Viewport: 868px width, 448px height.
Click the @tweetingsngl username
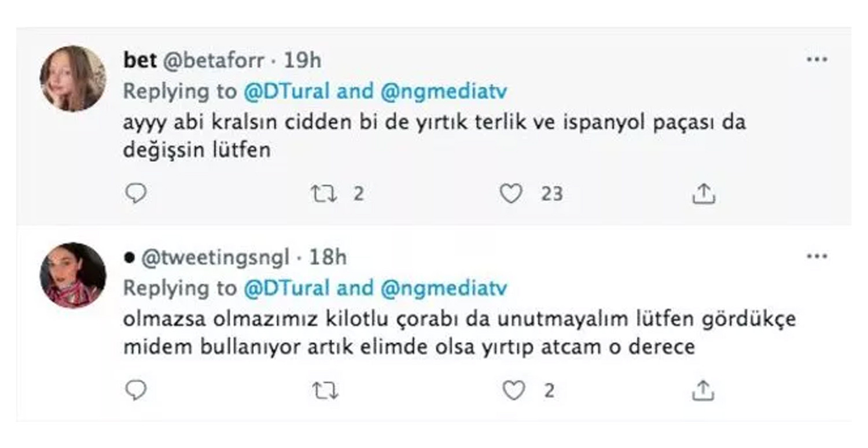click(x=215, y=258)
